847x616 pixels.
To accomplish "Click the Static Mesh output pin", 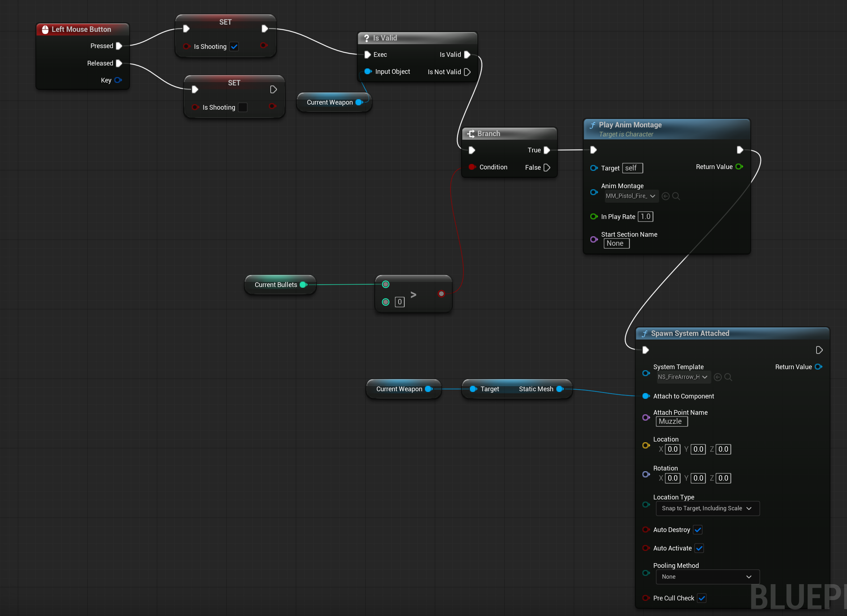I will point(560,389).
